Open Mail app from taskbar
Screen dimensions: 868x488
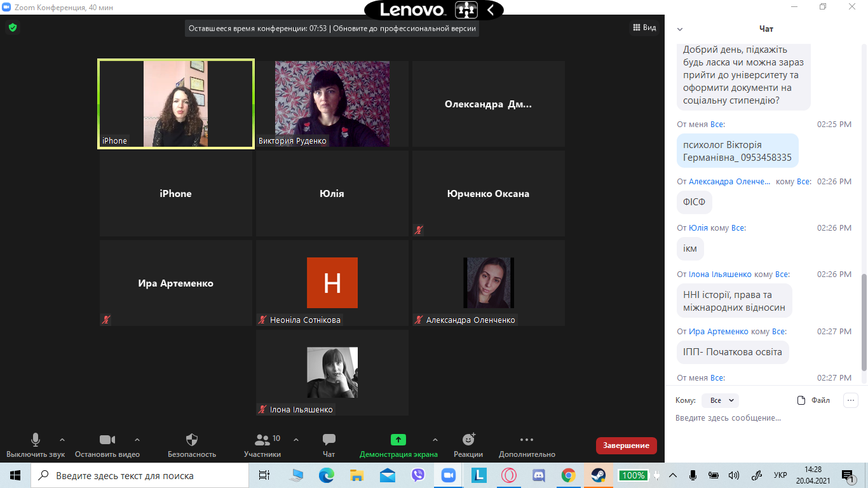(388, 475)
